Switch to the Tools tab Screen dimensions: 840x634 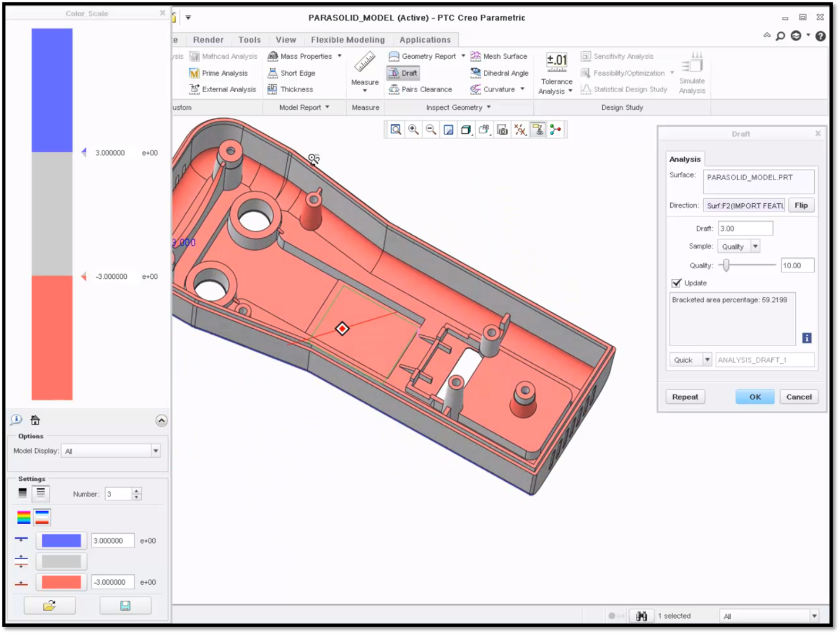250,40
